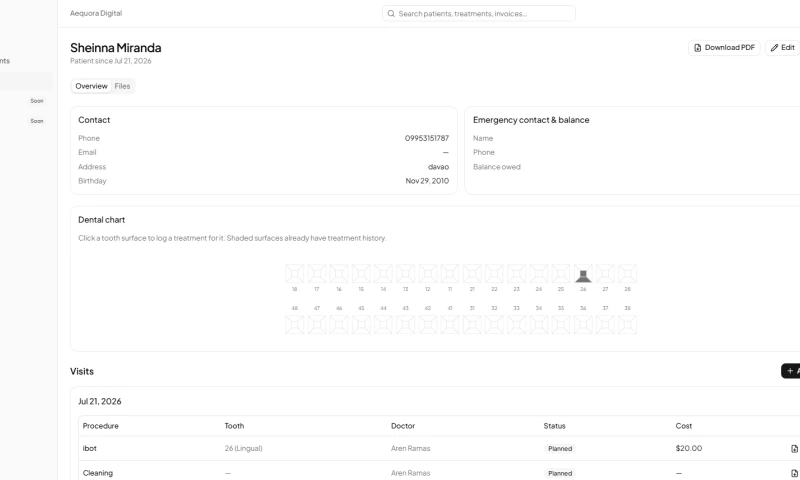Click the Edit pencil icon
Viewport: 800px width, 480px height.
tap(774, 47)
